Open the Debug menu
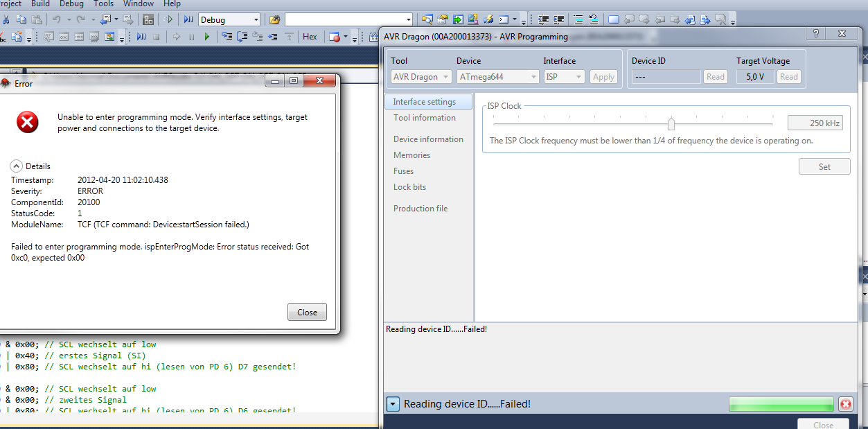This screenshot has width=868, height=429. (x=71, y=4)
